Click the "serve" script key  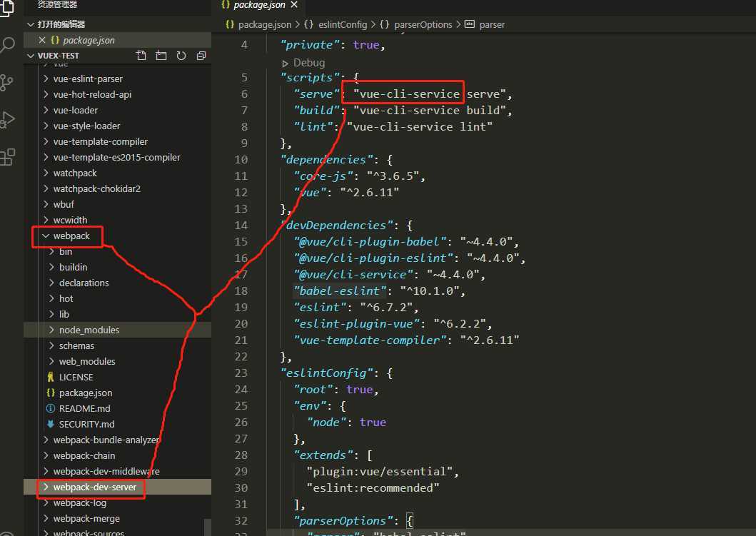316,94
